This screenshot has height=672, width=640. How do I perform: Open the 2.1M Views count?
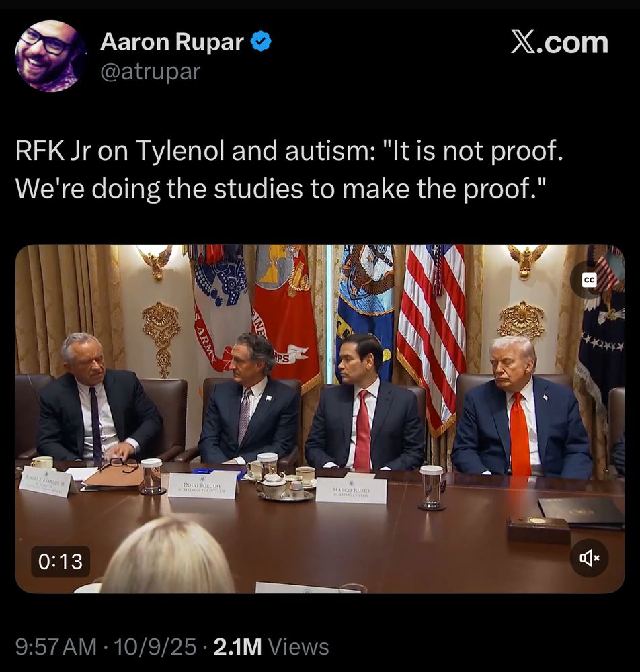[271, 646]
